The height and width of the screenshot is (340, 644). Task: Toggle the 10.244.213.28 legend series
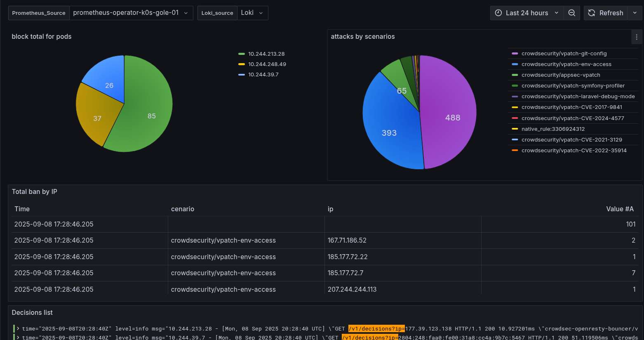coord(266,54)
